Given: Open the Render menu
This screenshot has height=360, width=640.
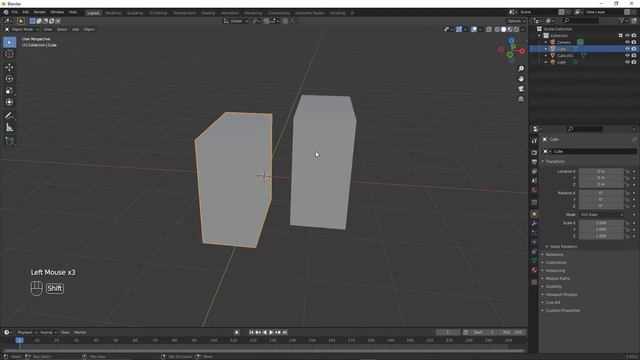Looking at the screenshot, I should (x=40, y=12).
